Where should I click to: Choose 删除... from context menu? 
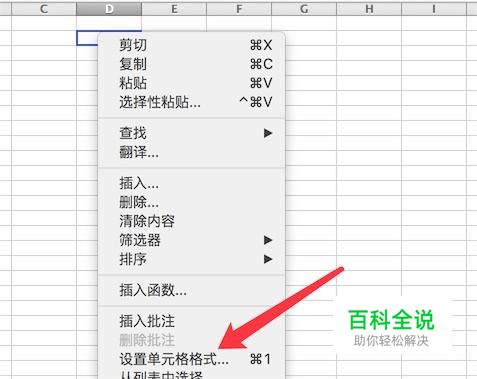point(192,202)
